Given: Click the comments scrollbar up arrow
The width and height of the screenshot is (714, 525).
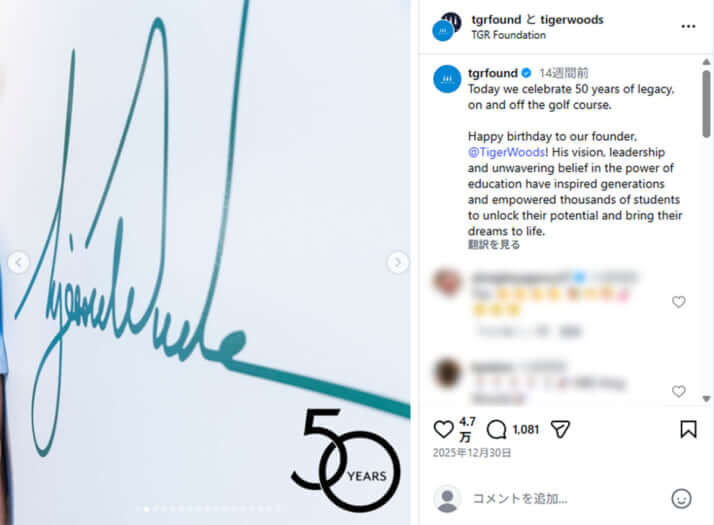Looking at the screenshot, I should (706, 61).
